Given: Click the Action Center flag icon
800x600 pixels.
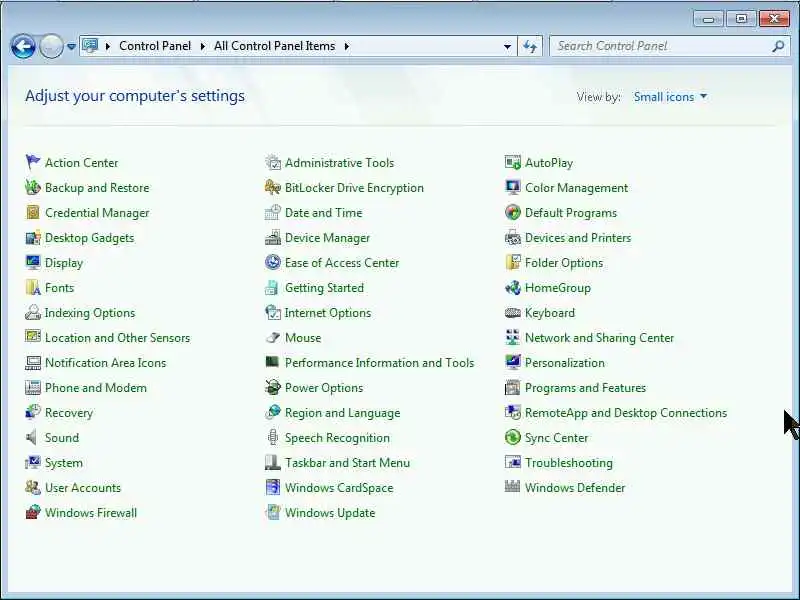Looking at the screenshot, I should click(33, 162).
